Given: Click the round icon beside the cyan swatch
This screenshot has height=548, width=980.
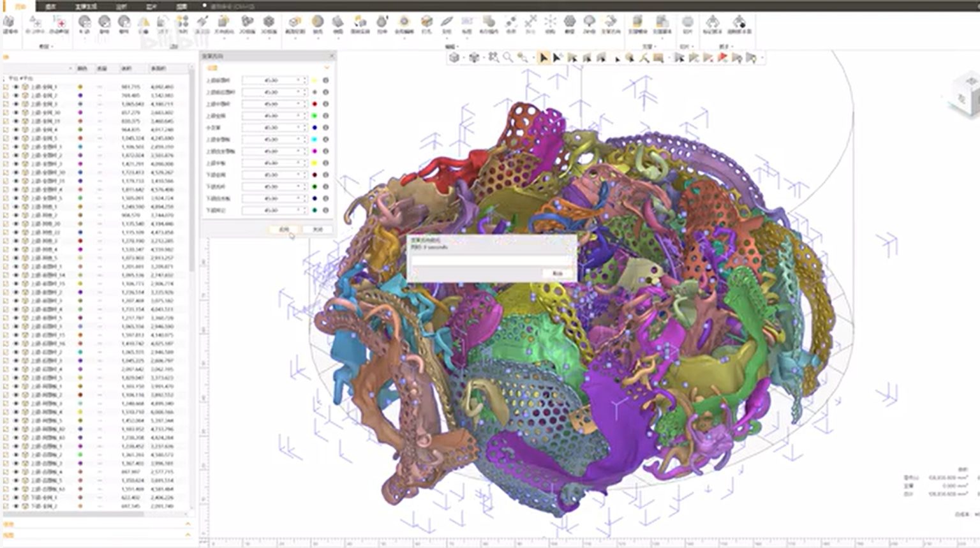Looking at the screenshot, I should pos(326,139).
